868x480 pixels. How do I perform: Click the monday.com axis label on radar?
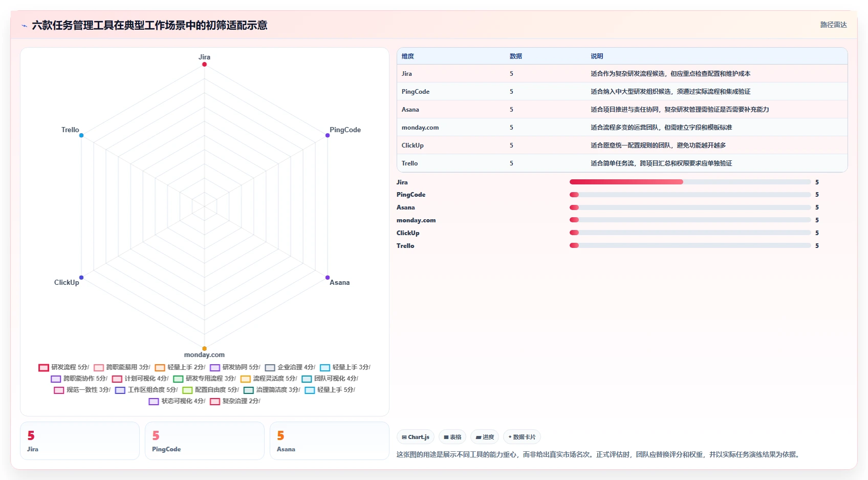(x=204, y=354)
